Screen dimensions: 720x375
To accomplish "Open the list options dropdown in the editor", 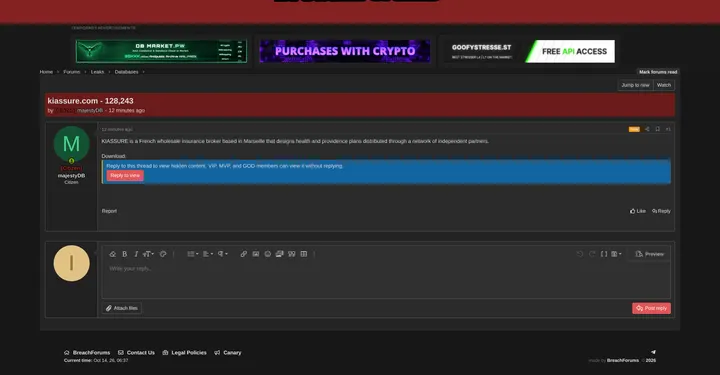I will click(193, 254).
